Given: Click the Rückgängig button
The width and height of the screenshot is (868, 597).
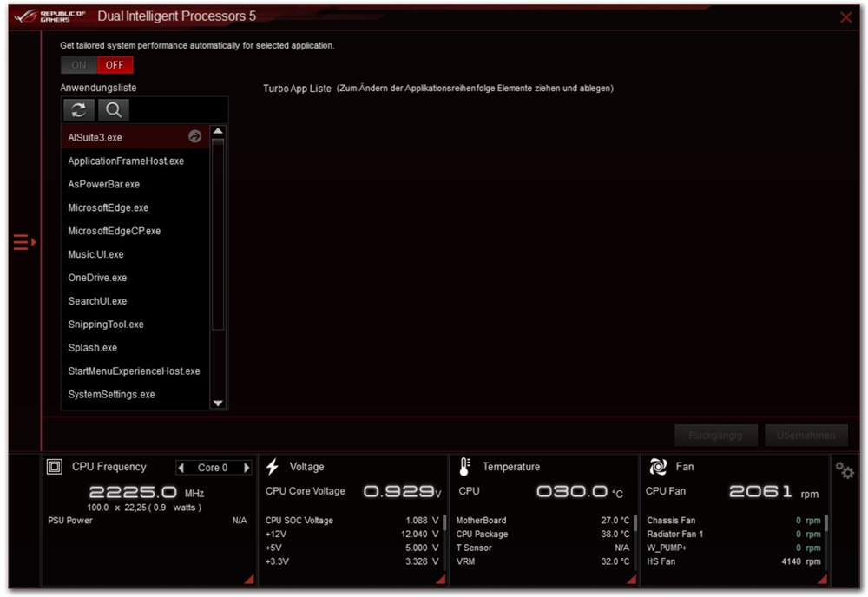Looking at the screenshot, I should coord(716,436).
